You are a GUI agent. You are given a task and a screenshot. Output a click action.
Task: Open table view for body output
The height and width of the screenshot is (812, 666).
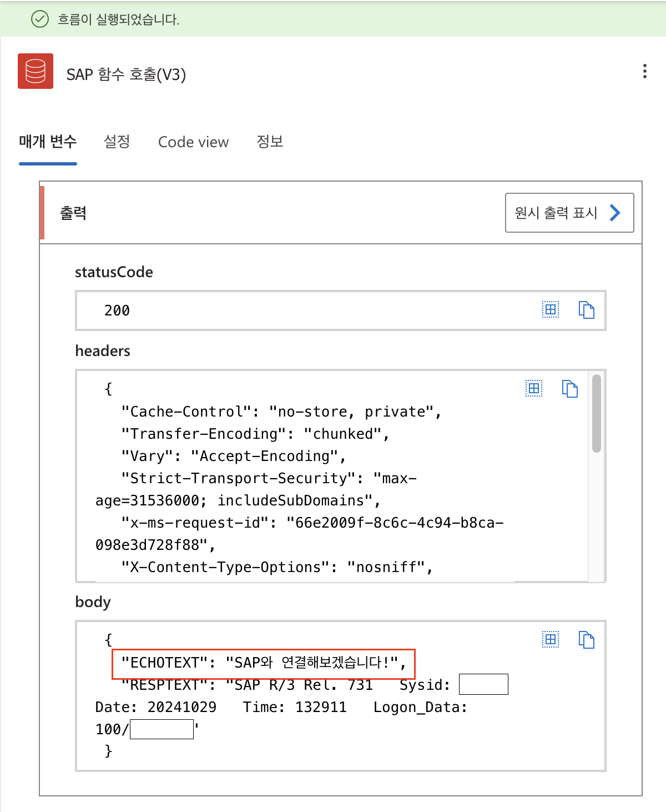(x=551, y=639)
